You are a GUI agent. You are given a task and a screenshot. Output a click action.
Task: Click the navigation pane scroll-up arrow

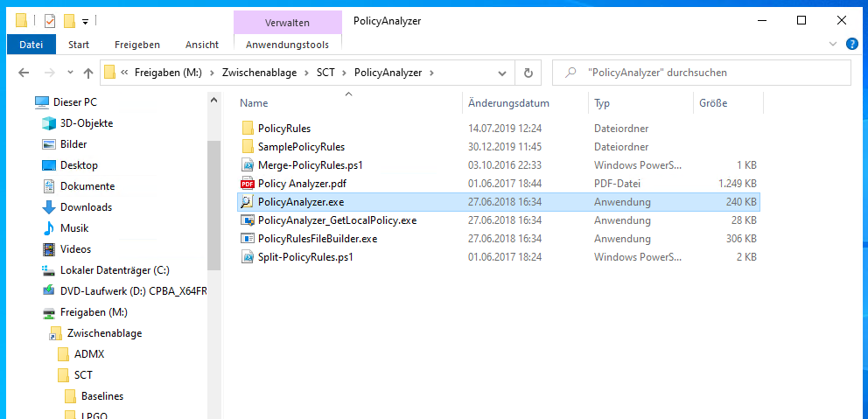(x=213, y=101)
